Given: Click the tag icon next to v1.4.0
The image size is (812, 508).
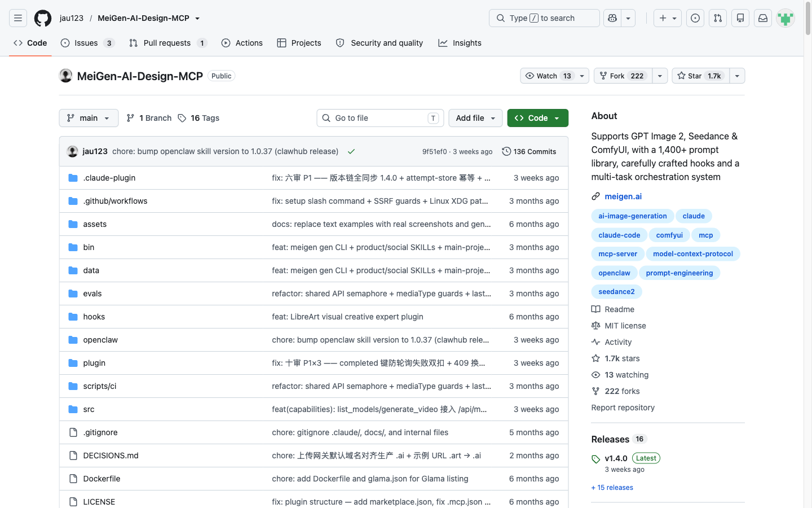Looking at the screenshot, I should point(595,459).
